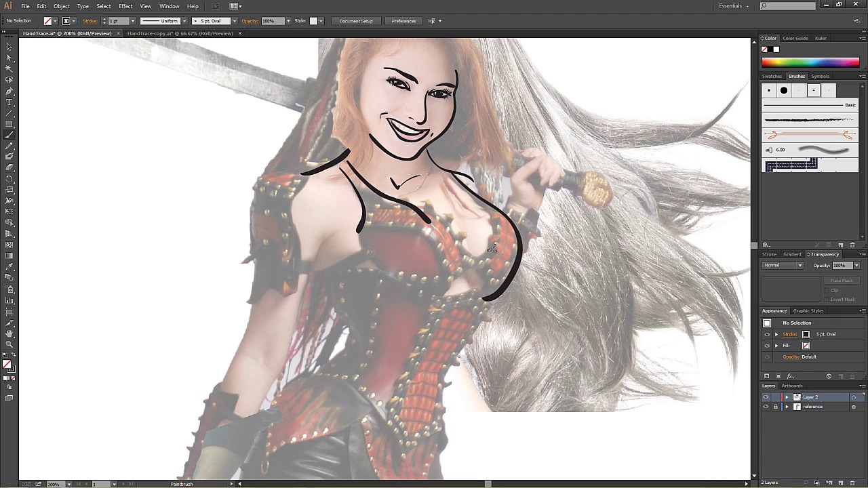The image size is (868, 488).
Task: Open the Uniform variable width profile dropdown
Action: (x=163, y=21)
